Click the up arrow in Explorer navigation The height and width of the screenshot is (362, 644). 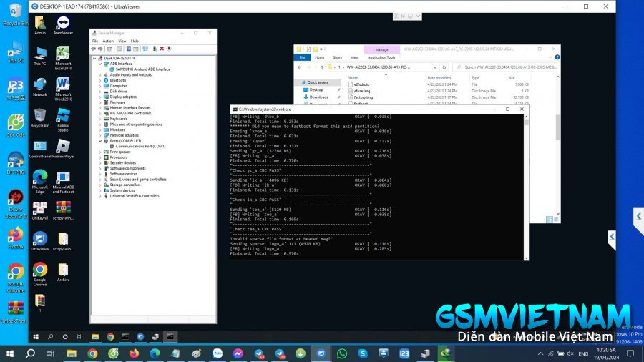(322, 67)
